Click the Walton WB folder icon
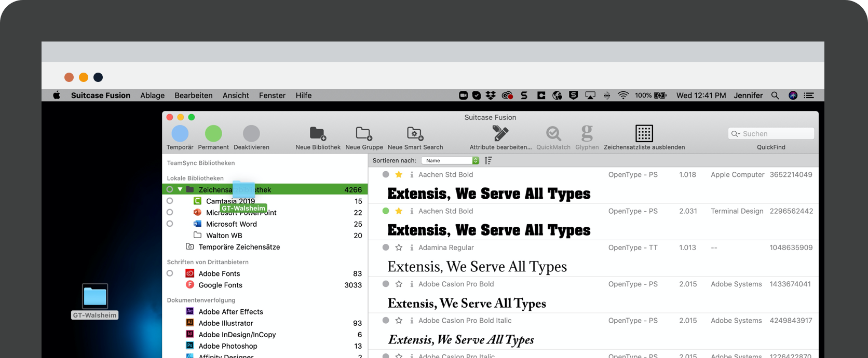The width and height of the screenshot is (868, 358). [197, 235]
